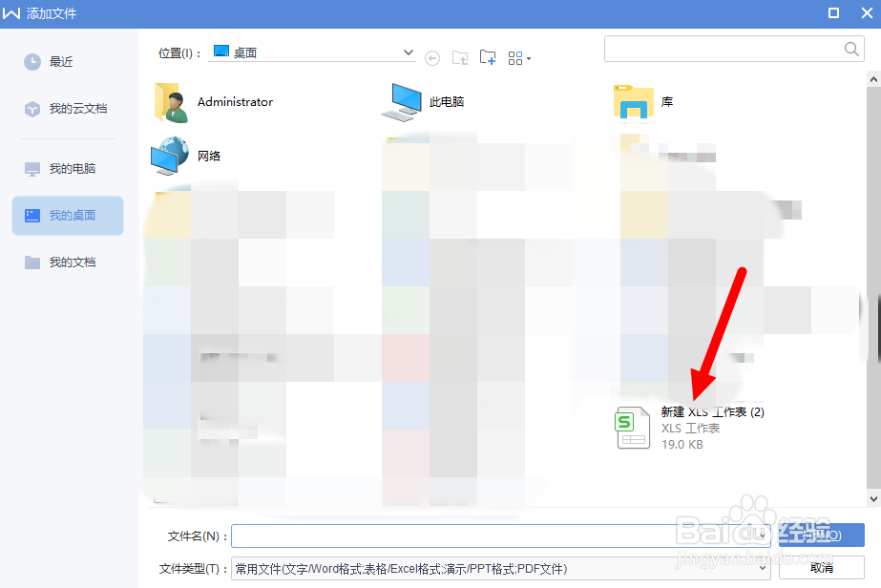Select 我的电脑 in the sidebar
The width and height of the screenshot is (881, 588).
point(65,168)
